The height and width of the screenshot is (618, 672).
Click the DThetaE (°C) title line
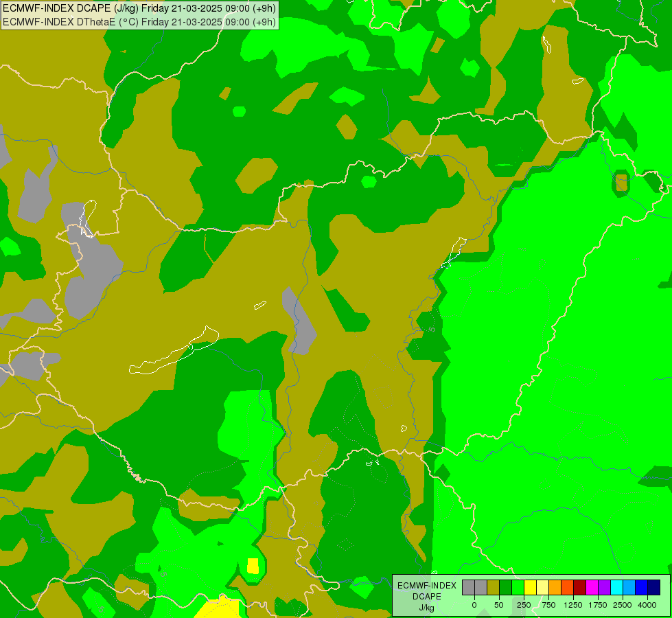(139, 22)
